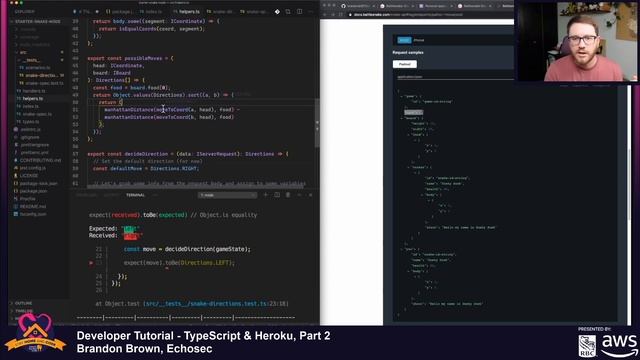The height and width of the screenshot is (360, 640).
Task: Open the terminal shell selector dropdown
Action: pos(227,195)
